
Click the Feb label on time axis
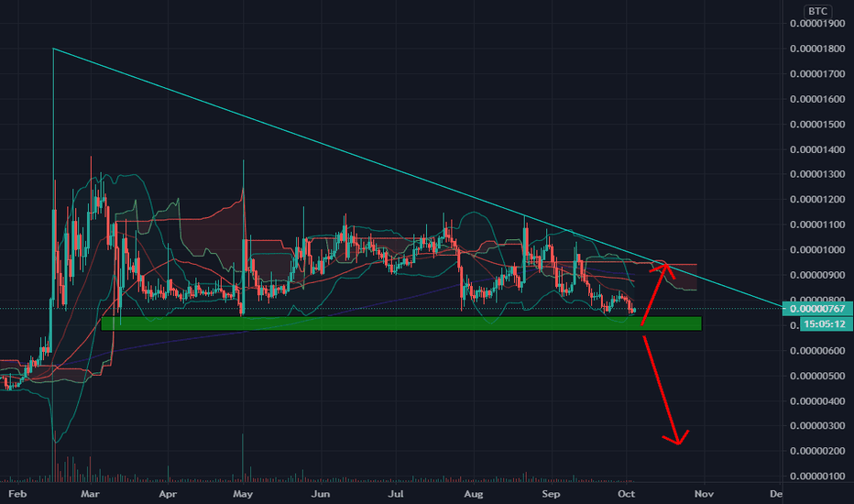[x=17, y=494]
